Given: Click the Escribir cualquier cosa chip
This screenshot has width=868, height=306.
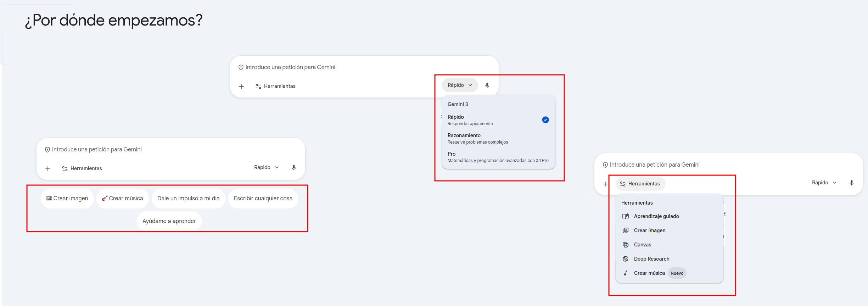Looking at the screenshot, I should click(x=263, y=198).
